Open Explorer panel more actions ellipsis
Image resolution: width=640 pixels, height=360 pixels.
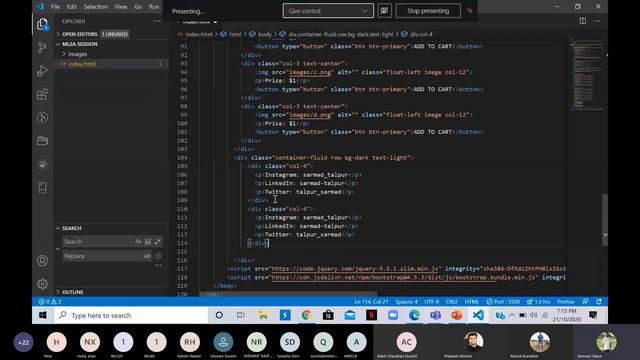coord(157,21)
